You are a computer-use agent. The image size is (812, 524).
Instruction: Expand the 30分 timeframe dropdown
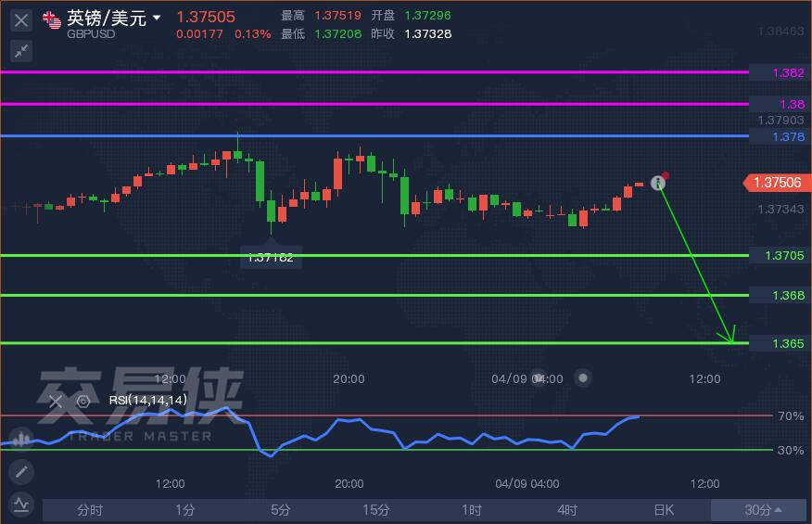(761, 510)
